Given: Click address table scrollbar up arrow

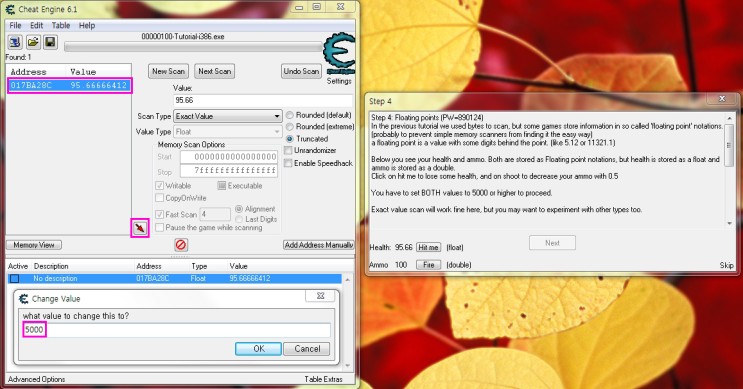Looking at the screenshot, I should pyautogui.click(x=347, y=280).
